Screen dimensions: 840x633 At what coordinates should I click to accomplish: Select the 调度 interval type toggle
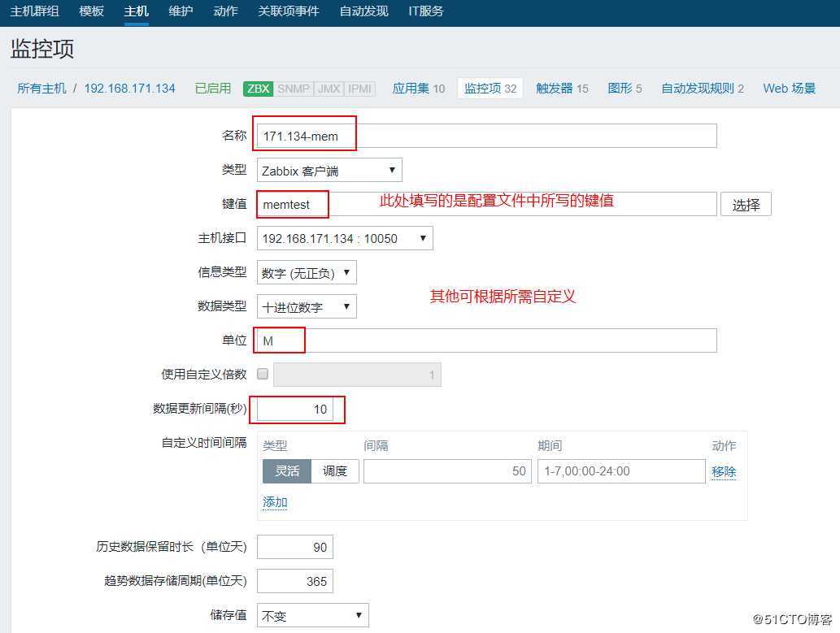coord(334,470)
